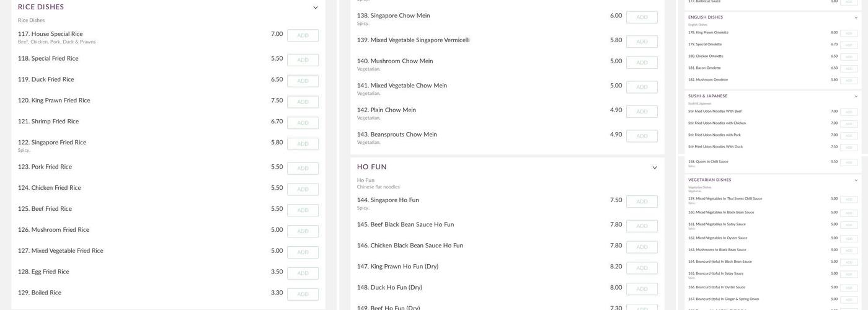Add Beansprouts Chow Mein to order
Screen dimensions: 868x310
coord(642,136)
